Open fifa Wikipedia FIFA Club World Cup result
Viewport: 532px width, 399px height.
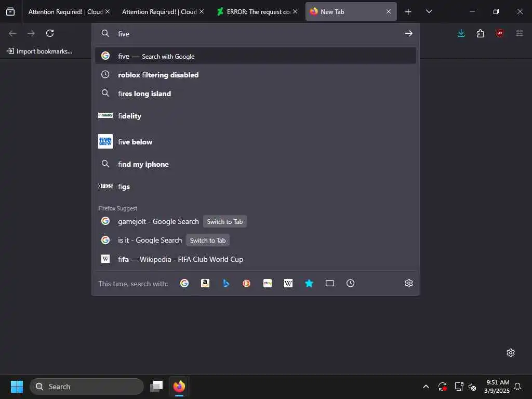pos(256,259)
